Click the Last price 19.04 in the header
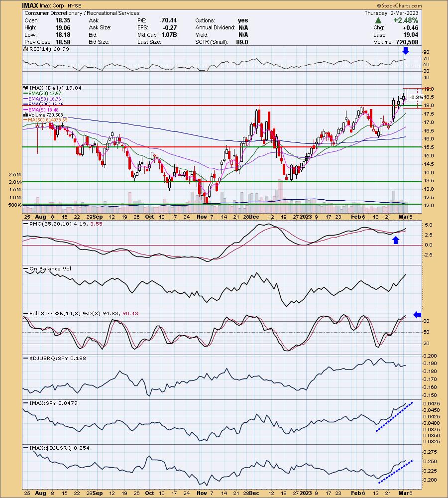The height and width of the screenshot is (498, 448). click(x=411, y=35)
